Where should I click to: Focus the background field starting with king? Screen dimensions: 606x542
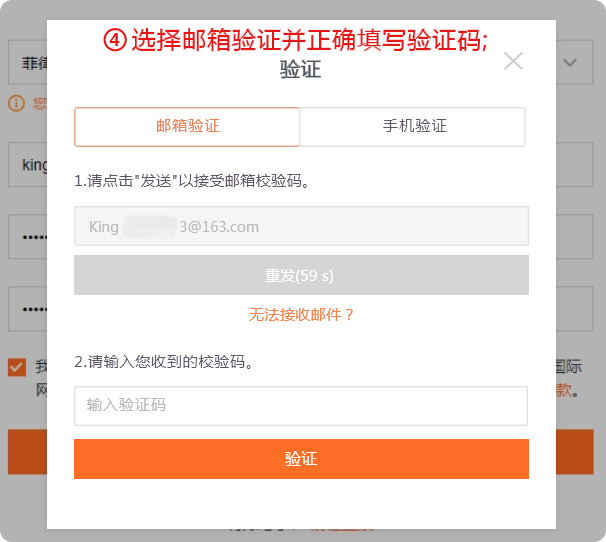[x=28, y=165]
